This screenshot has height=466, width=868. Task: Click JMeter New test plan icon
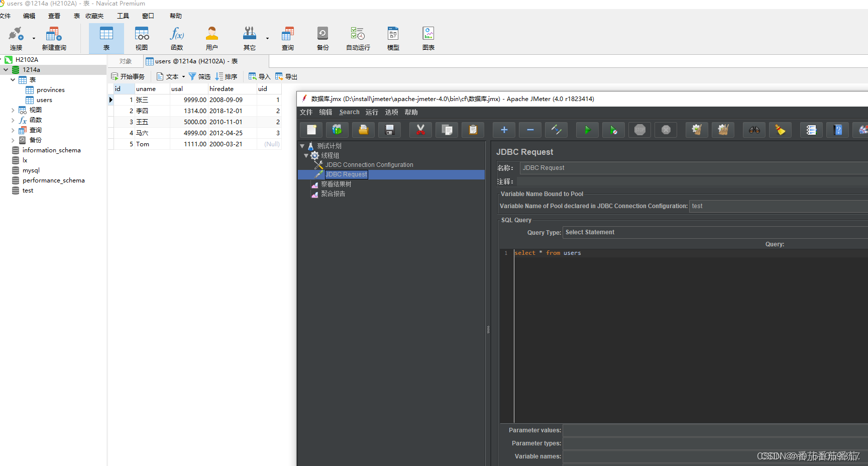311,130
